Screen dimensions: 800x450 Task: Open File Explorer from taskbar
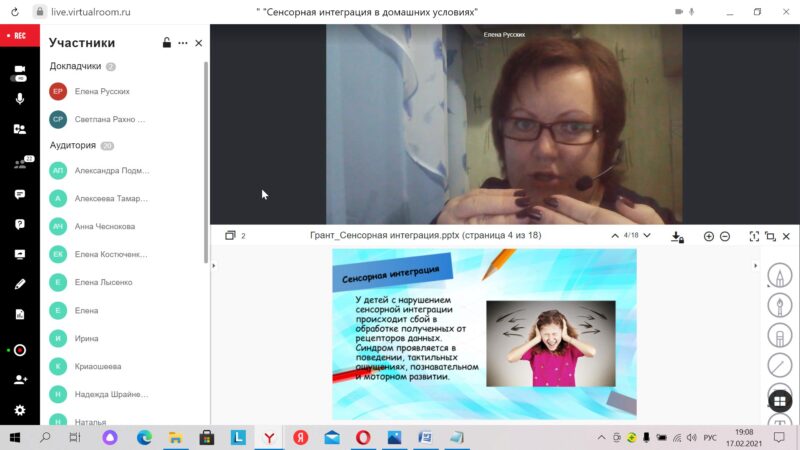point(176,437)
